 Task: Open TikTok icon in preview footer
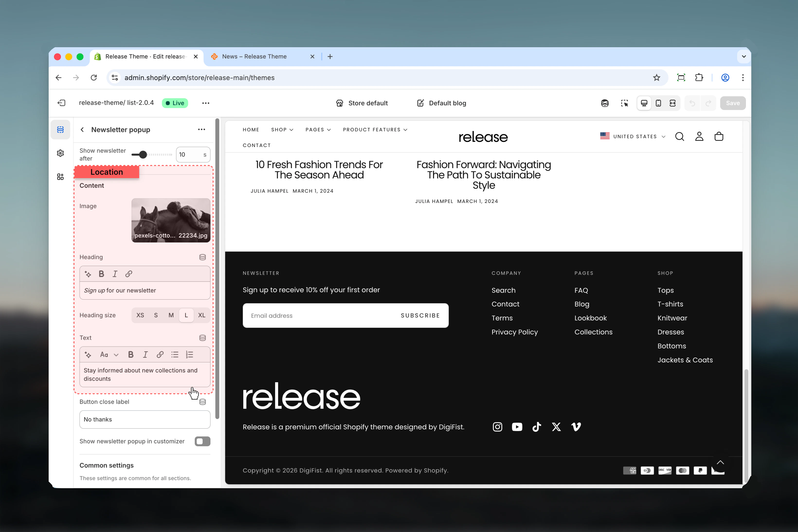coord(536,427)
